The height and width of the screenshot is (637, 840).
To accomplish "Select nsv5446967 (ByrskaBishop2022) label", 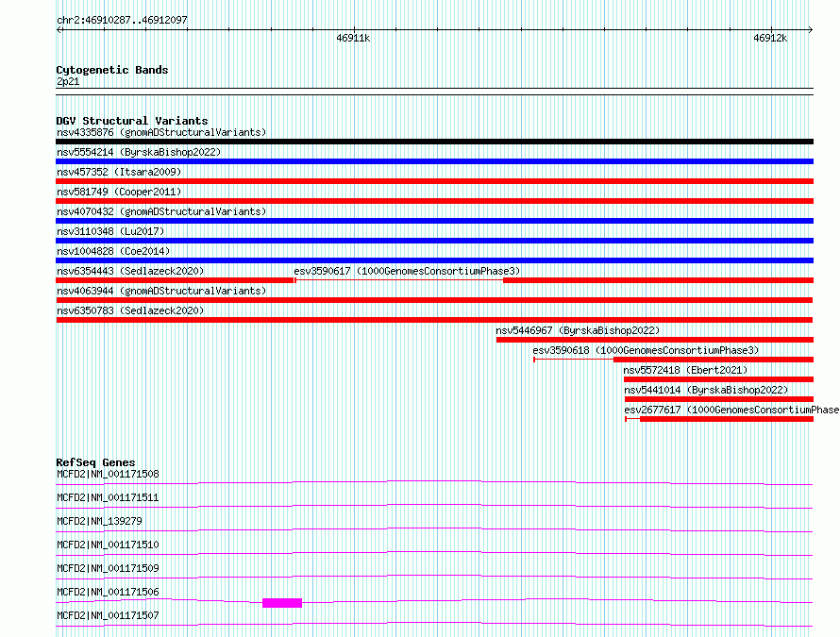I will pyautogui.click(x=578, y=330).
